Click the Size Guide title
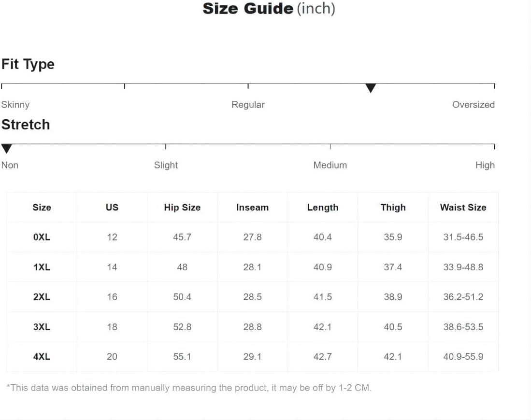This screenshot has width=531, height=420. pyautogui.click(x=269, y=9)
